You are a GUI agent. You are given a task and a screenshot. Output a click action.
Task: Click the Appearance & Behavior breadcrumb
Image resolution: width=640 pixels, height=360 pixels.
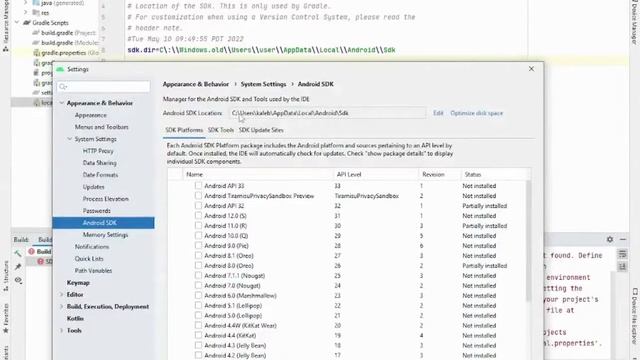coord(196,84)
